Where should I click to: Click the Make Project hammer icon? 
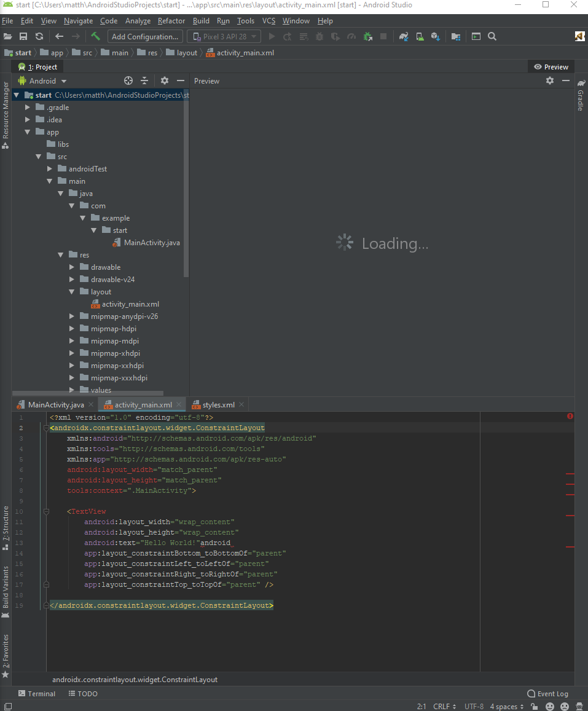pos(95,37)
